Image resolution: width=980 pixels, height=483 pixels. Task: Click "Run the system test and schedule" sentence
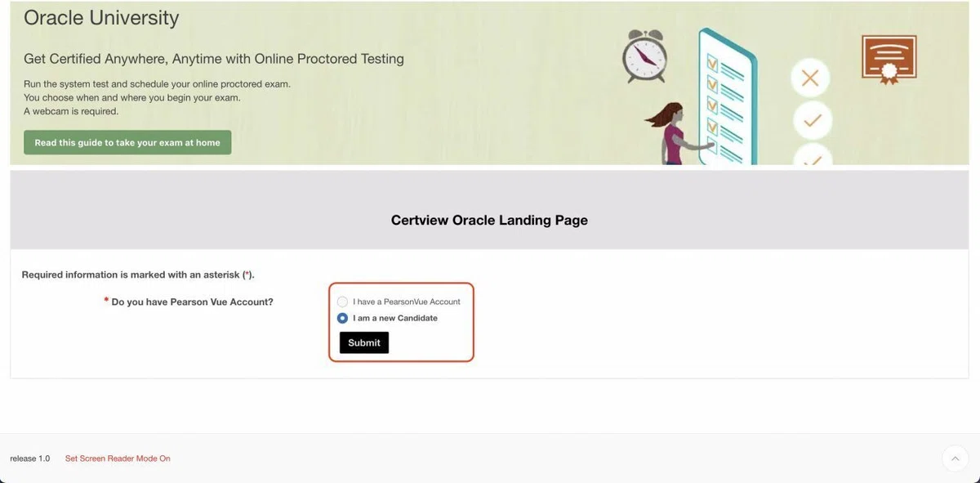click(157, 84)
